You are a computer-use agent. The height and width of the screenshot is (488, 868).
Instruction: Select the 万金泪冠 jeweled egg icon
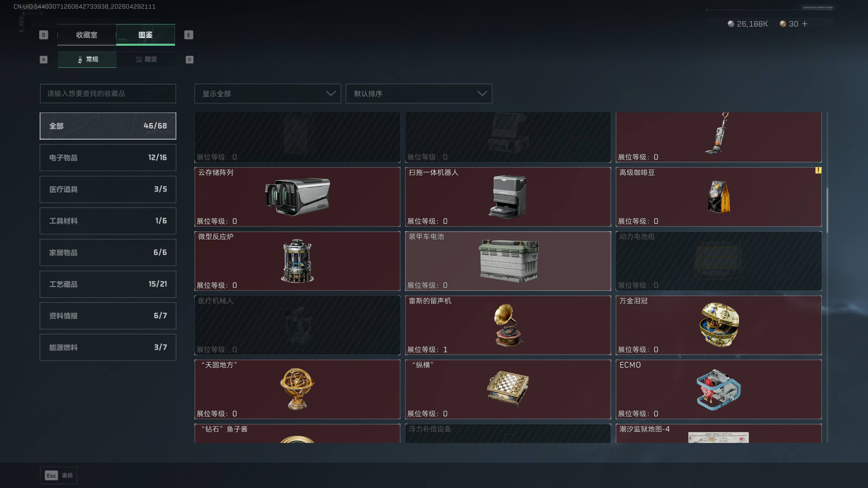pos(719,325)
